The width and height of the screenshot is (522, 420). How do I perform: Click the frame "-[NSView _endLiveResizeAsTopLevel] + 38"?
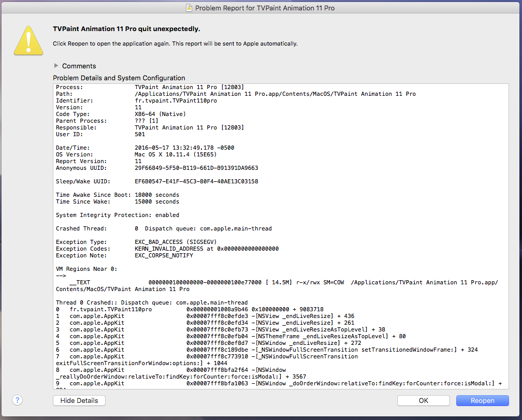pyautogui.click(x=318, y=329)
